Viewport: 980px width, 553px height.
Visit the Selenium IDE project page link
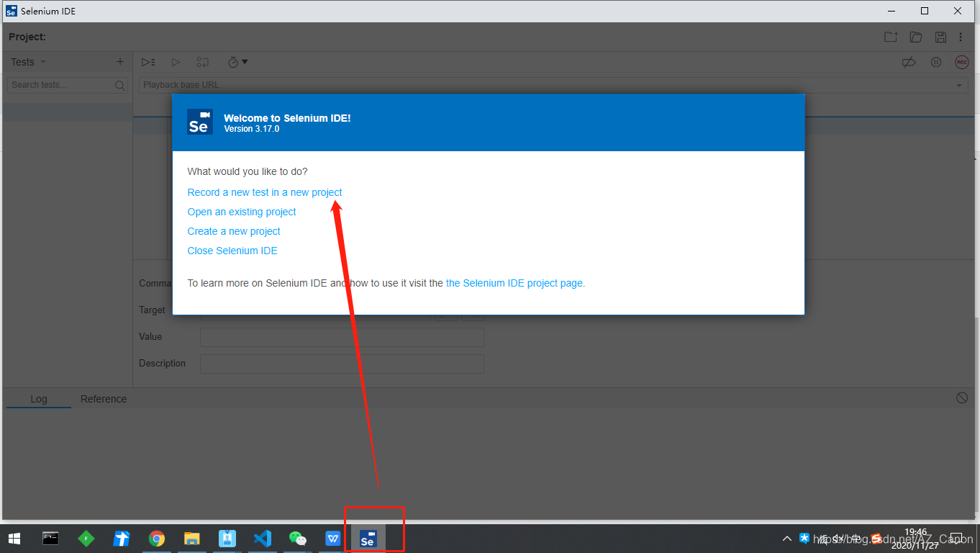pos(515,283)
